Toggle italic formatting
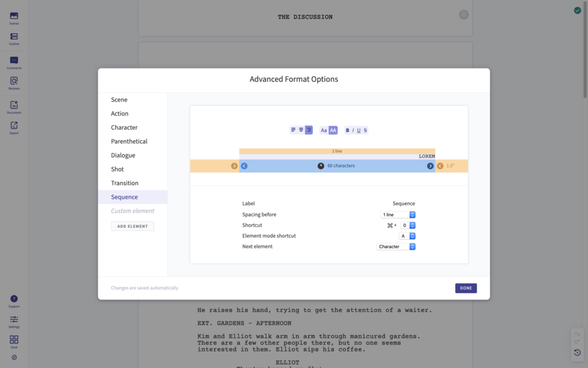The height and width of the screenshot is (368, 588). (x=353, y=130)
